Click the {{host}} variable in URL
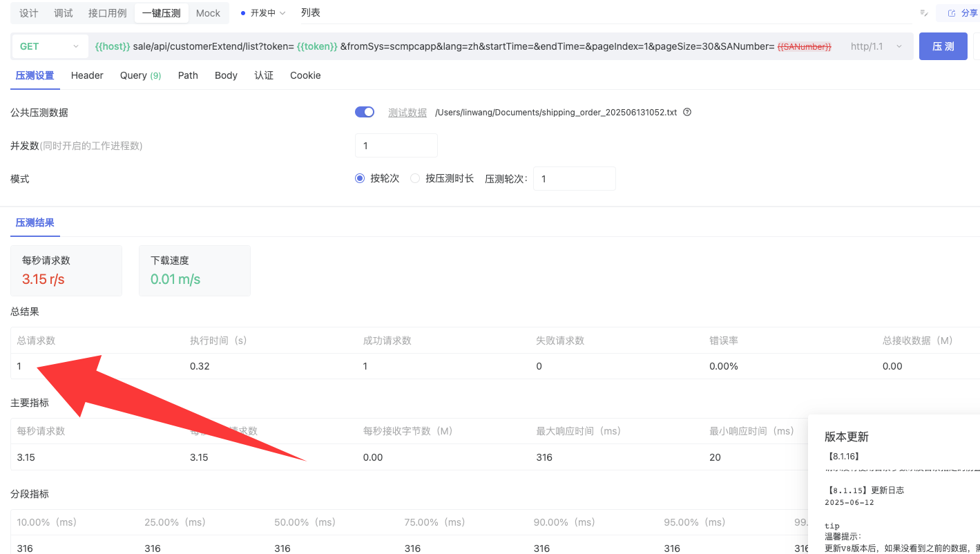 tap(113, 46)
